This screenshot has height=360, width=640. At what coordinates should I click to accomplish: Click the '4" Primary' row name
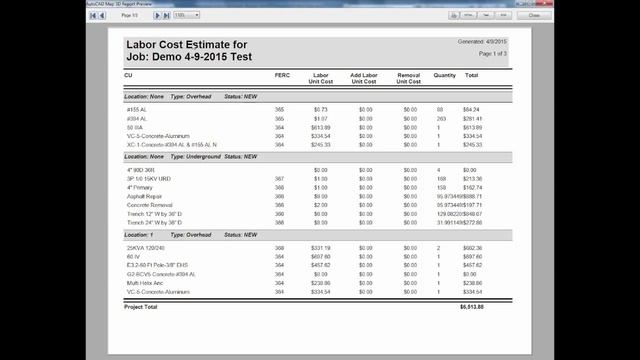point(140,188)
